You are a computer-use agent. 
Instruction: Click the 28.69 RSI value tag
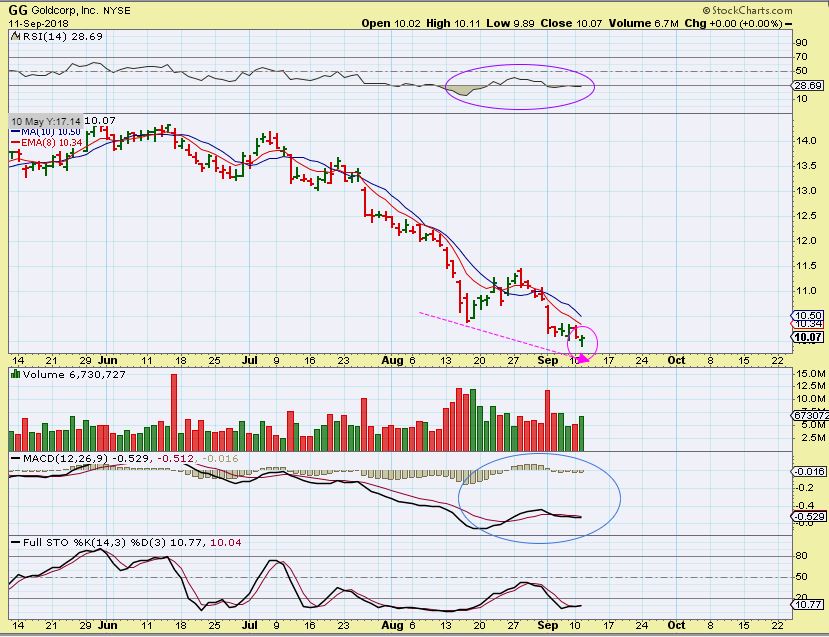tap(807, 86)
